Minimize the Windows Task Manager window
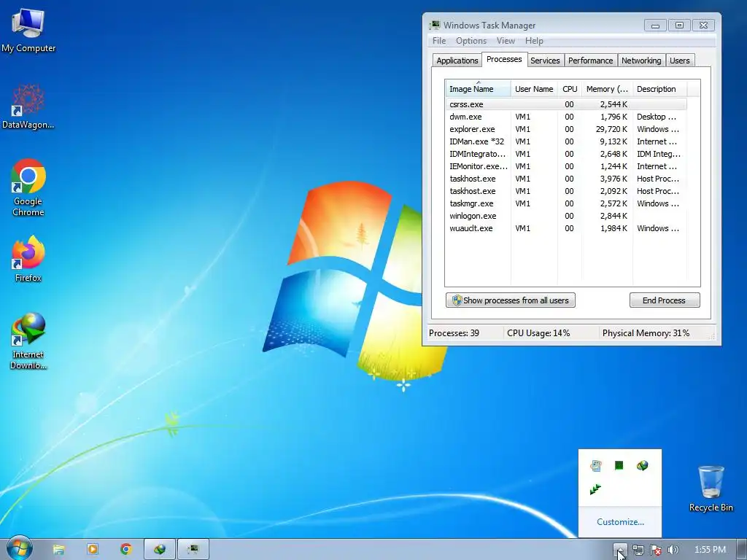 [x=655, y=26]
